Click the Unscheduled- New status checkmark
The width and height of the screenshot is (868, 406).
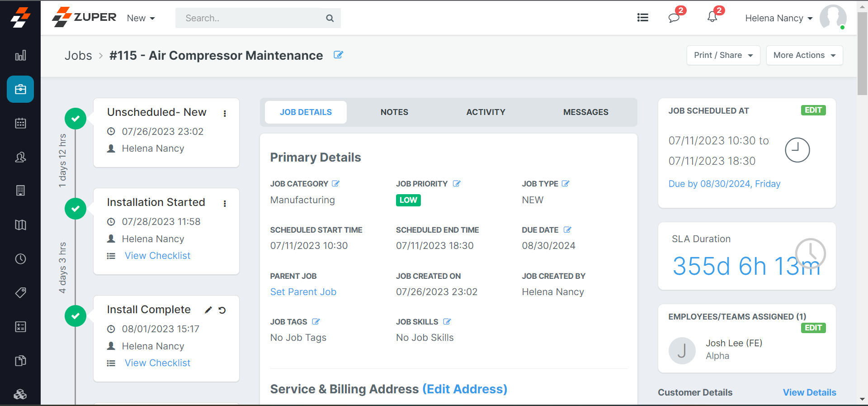(75, 119)
